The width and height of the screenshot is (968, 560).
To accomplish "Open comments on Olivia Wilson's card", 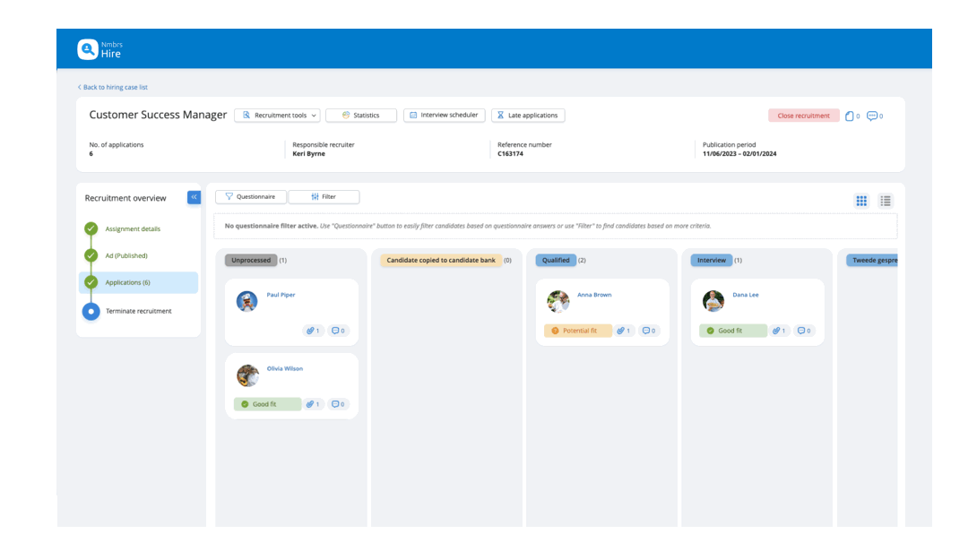I will click(338, 404).
